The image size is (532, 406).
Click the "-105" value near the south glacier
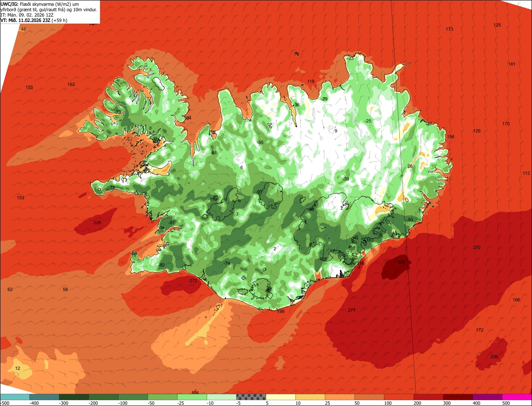(x=323, y=259)
